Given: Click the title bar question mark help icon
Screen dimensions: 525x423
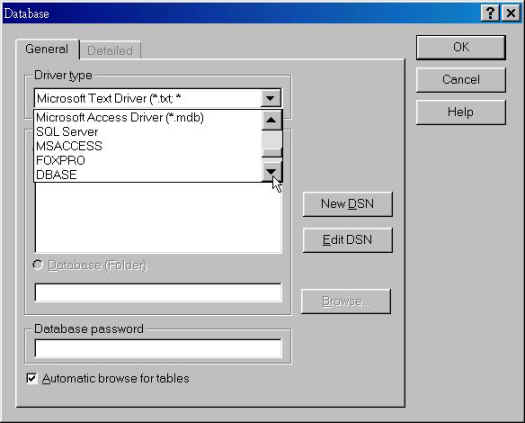Looking at the screenshot, I should pos(490,13).
